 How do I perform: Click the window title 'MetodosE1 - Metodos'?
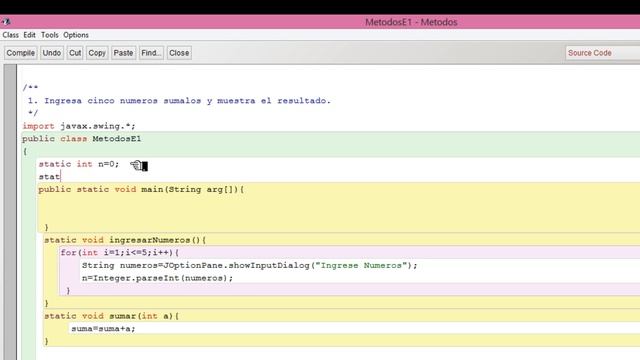[x=411, y=22]
